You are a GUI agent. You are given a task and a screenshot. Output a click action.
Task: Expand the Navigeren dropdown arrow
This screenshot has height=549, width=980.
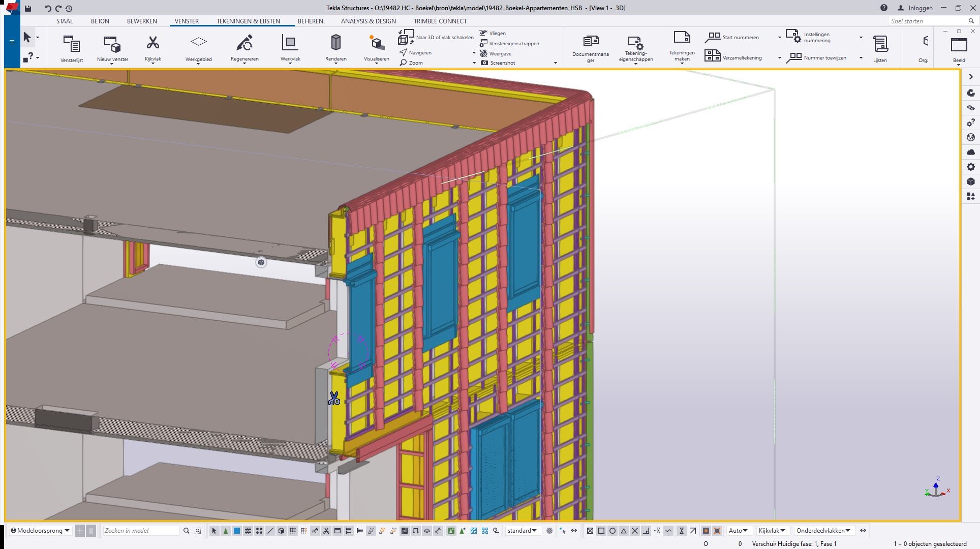474,53
